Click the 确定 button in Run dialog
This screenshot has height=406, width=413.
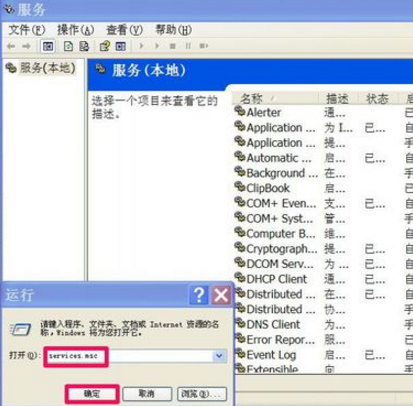click(x=92, y=394)
